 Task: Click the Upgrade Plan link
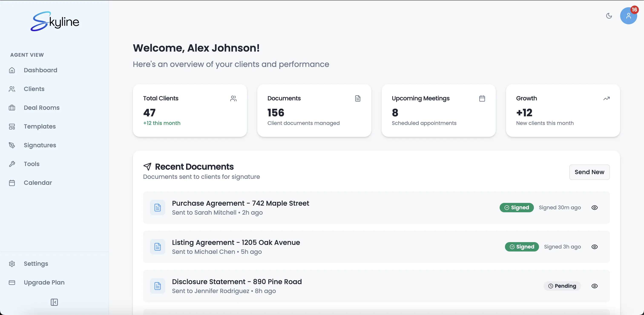(x=44, y=282)
